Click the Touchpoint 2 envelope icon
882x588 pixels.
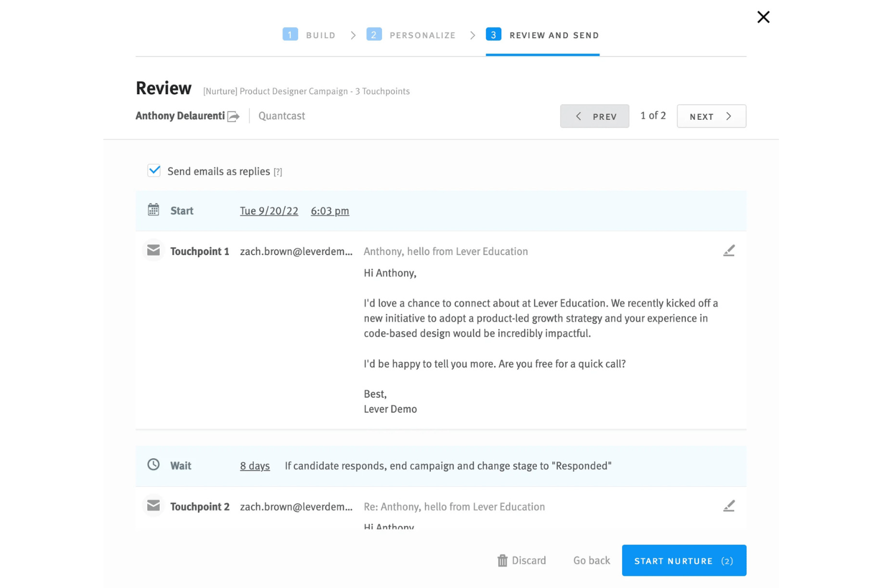(154, 506)
